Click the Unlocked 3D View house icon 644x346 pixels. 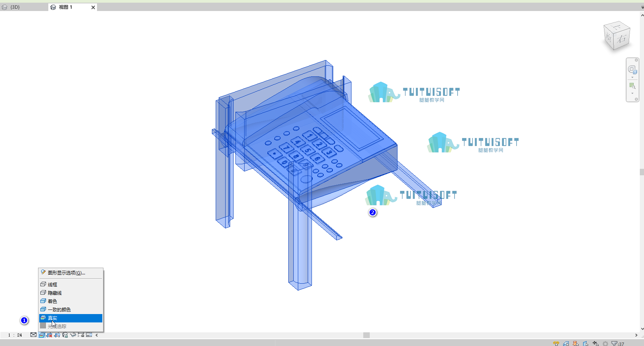tap(65, 335)
